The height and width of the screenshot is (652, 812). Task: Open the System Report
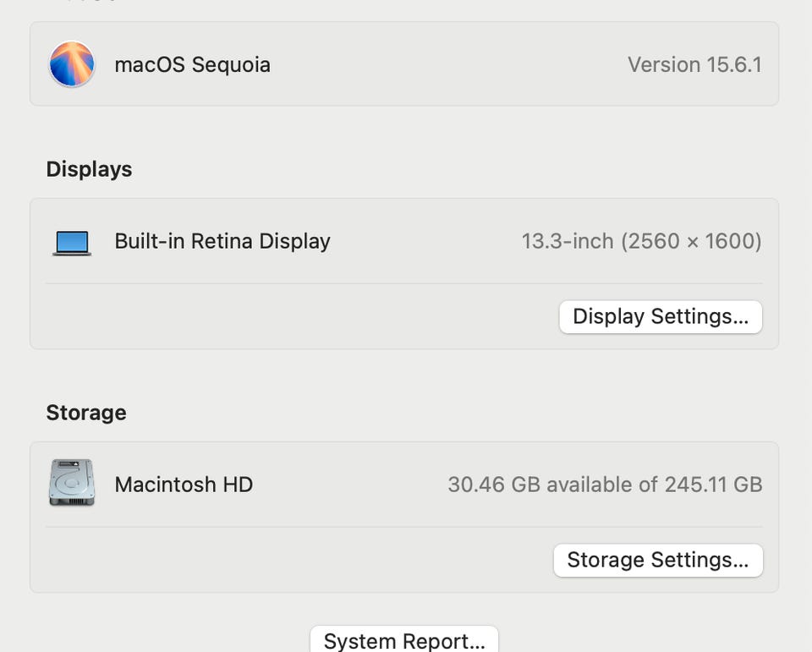coord(404,640)
